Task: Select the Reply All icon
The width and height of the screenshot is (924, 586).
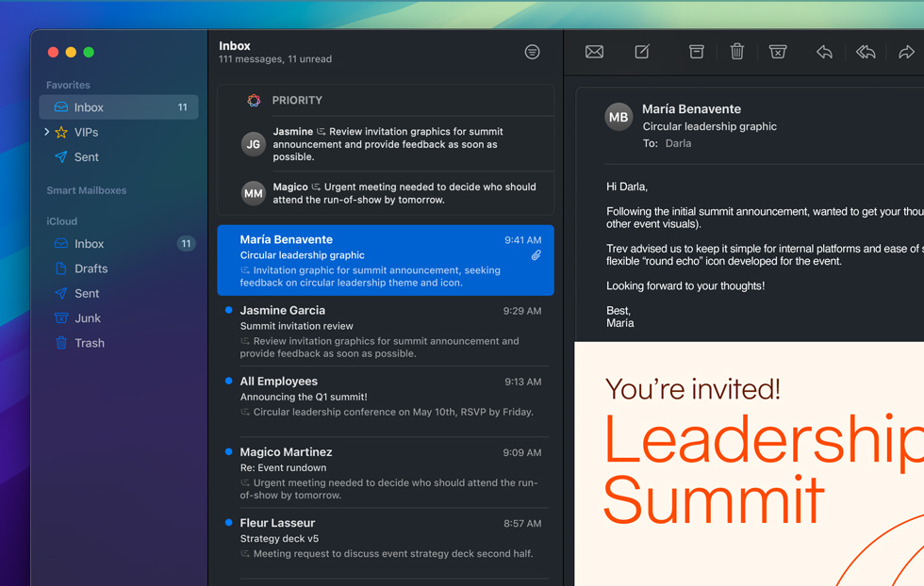Action: click(866, 52)
